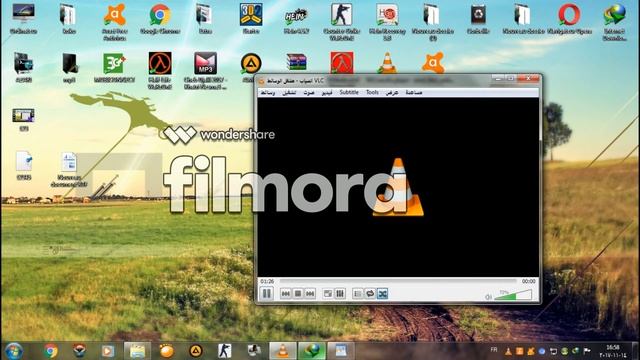Open the WinRAR books desktop icon
The image size is (640, 360).
pos(296,62)
